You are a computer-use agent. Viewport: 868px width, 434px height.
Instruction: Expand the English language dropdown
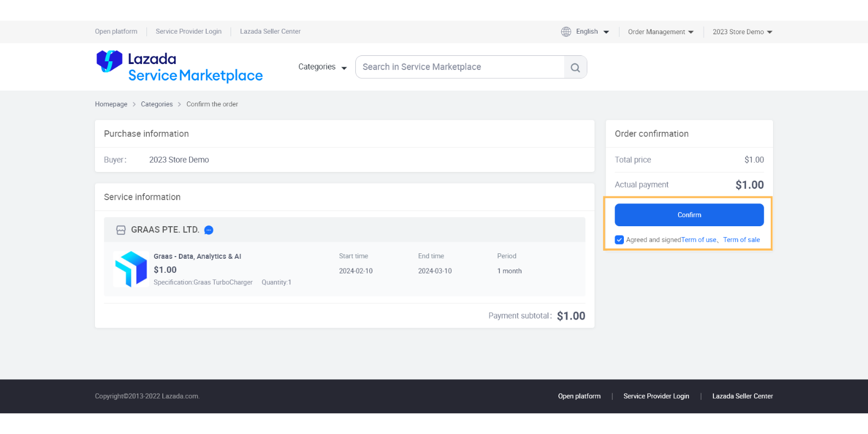[592, 31]
